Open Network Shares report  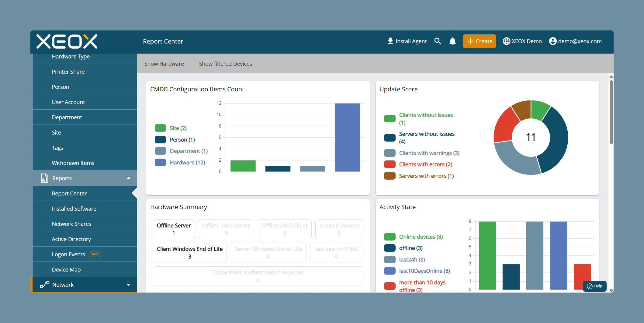85,224
